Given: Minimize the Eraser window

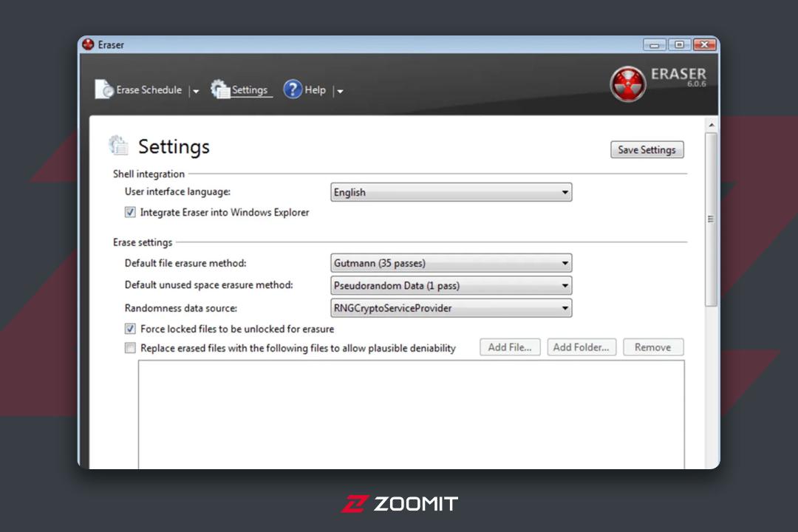Looking at the screenshot, I should click(x=654, y=45).
